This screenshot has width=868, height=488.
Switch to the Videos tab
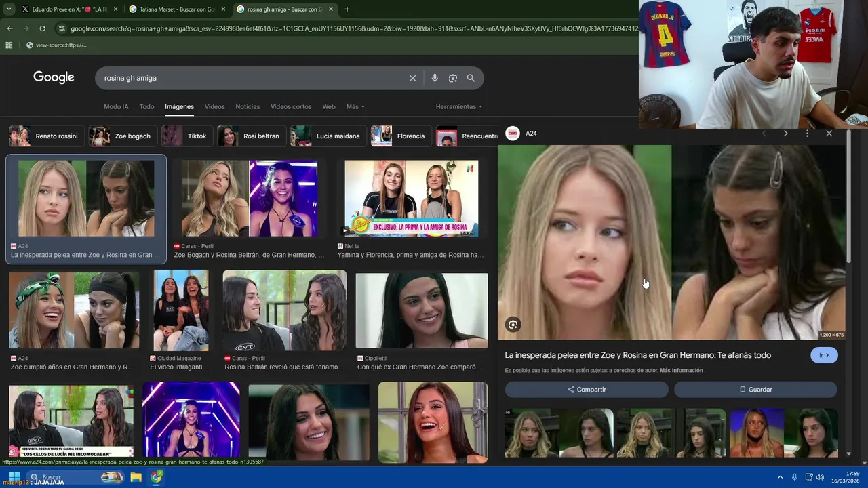pos(214,106)
